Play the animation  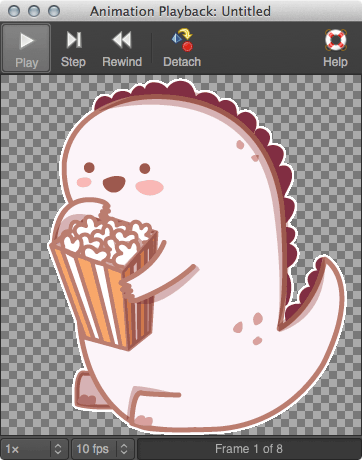tap(26, 48)
